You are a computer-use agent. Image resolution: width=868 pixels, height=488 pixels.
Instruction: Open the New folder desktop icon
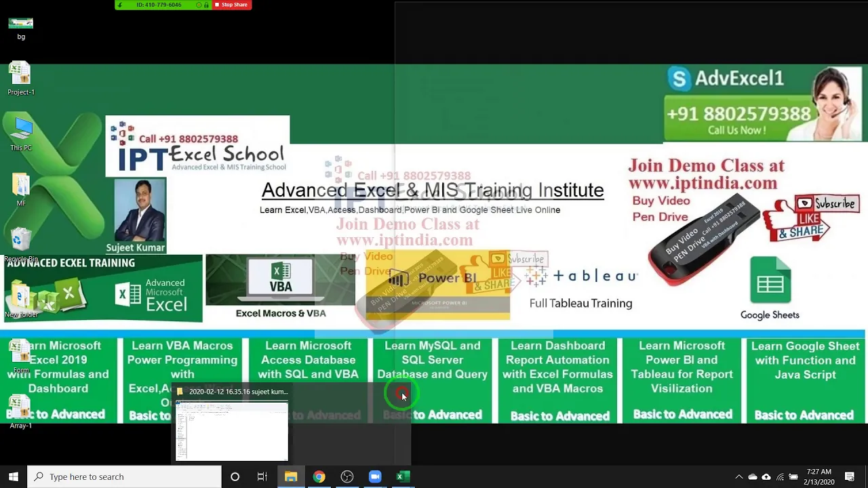tap(21, 301)
